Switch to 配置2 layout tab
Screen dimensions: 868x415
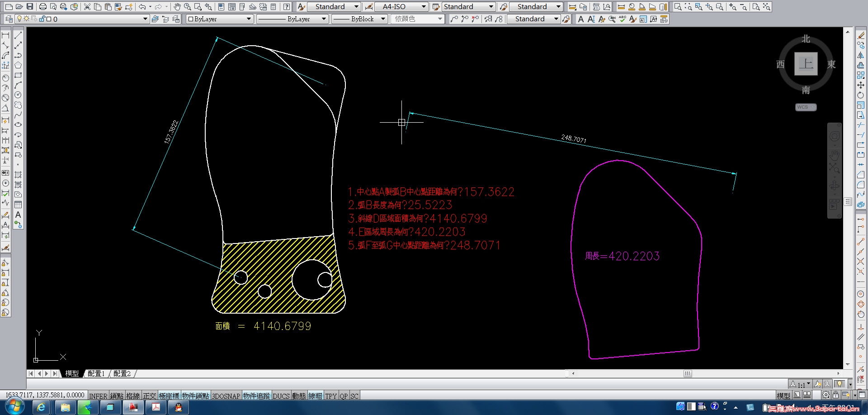coord(122,373)
